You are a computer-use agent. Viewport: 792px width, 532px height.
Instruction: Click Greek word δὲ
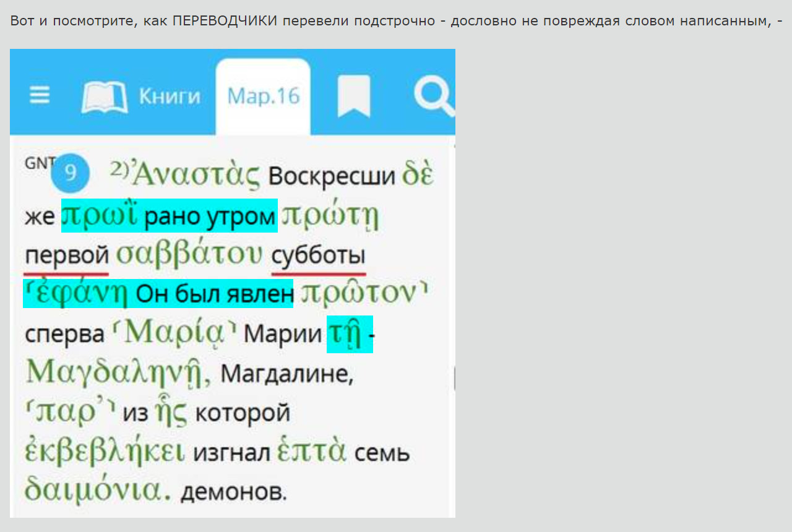click(x=418, y=174)
